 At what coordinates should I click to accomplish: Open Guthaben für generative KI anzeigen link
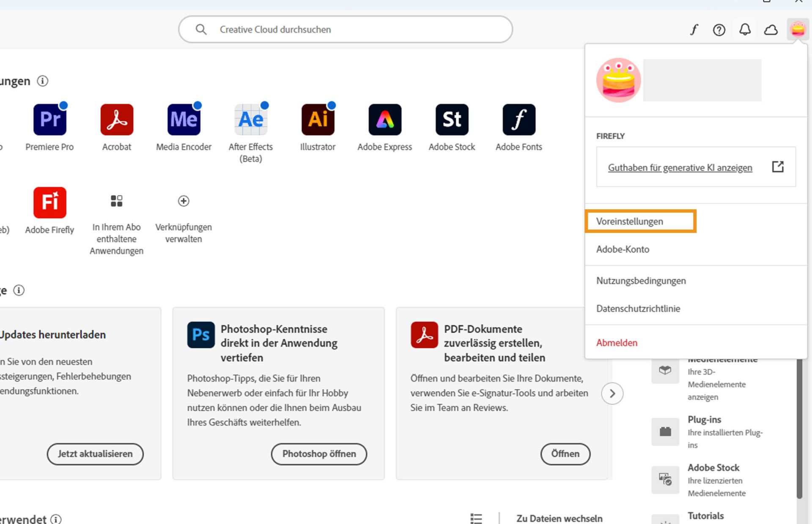(680, 167)
